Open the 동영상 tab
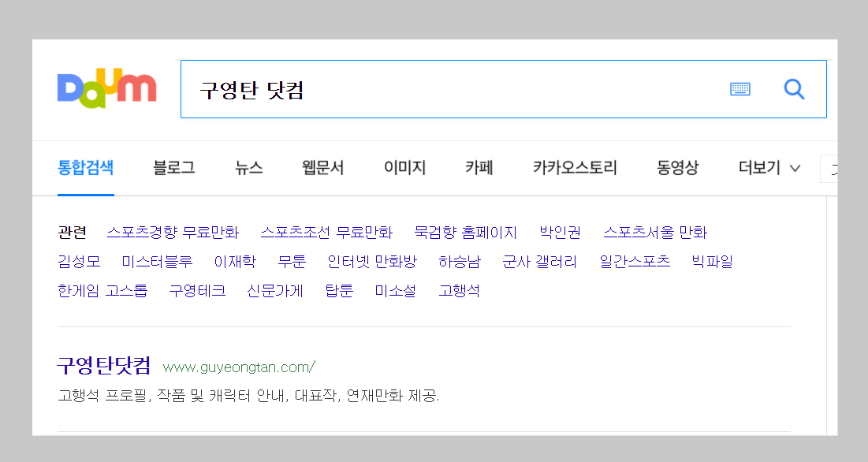 (x=677, y=167)
